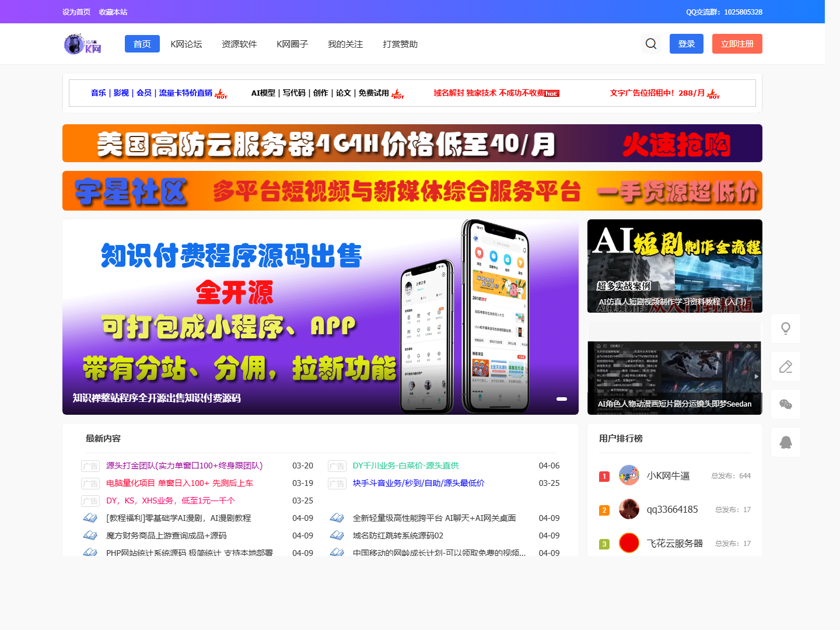Open the site search magnifier icon
This screenshot has height=630, width=840.
click(651, 43)
